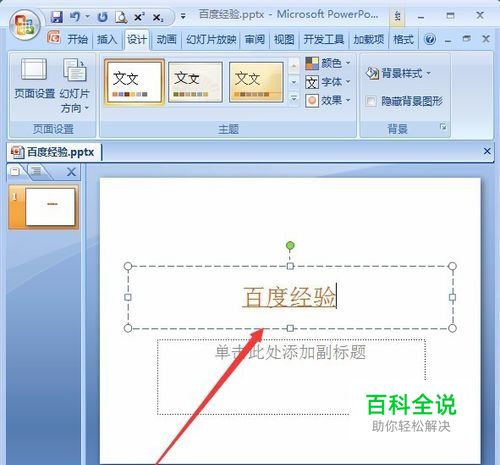Image resolution: width=500 pixels, height=465 pixels.
Task: Switch to slides thumbnail pane tab
Action: point(15,172)
